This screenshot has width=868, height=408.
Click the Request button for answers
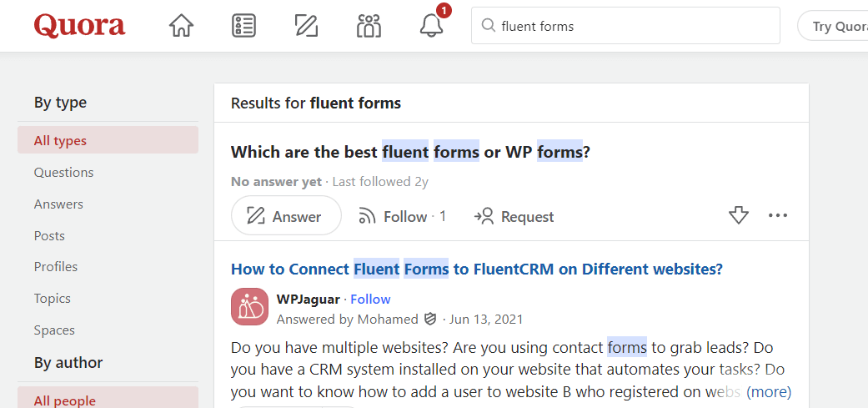514,216
